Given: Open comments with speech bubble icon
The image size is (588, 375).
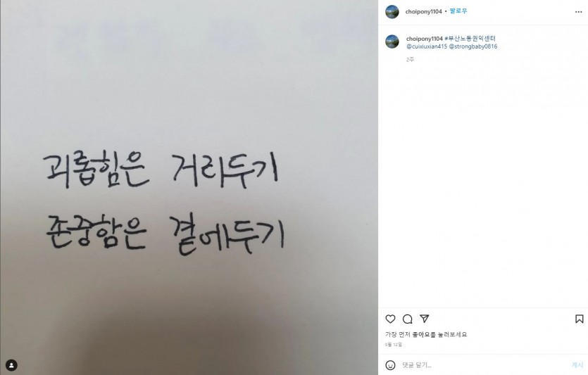Looking at the screenshot, I should 407,319.
